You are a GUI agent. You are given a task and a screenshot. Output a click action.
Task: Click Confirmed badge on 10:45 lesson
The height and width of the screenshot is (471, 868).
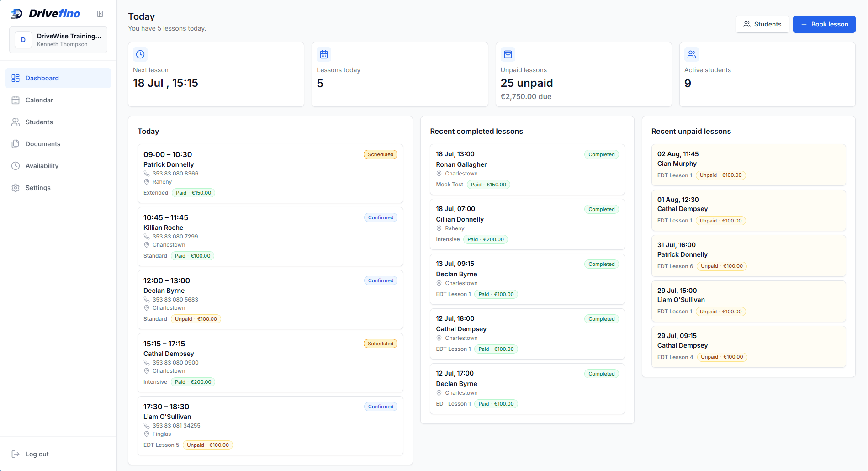(x=381, y=217)
